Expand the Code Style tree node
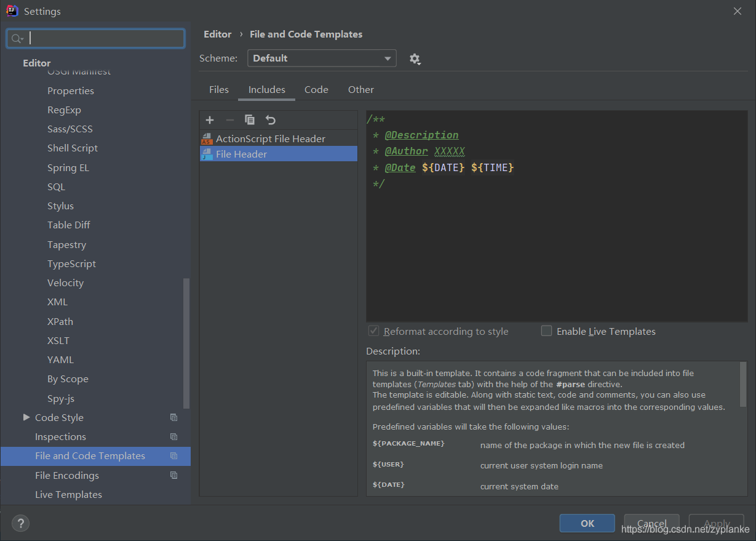756x541 pixels. pos(26,417)
